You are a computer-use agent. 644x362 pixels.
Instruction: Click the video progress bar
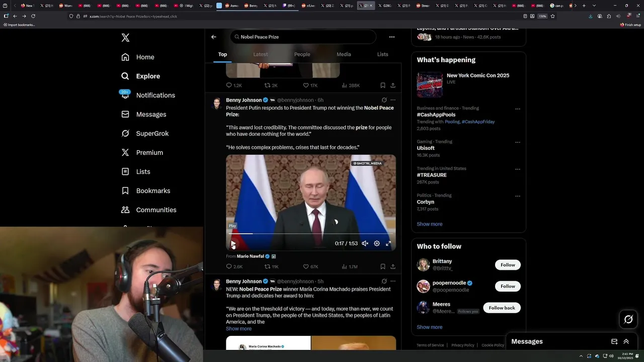point(310,234)
